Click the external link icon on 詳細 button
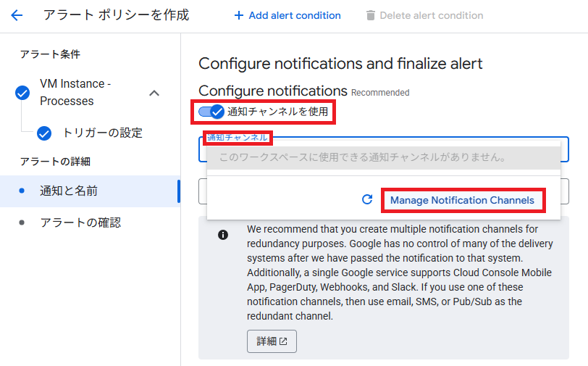Image resolution: width=588 pixels, height=366 pixels. click(x=283, y=341)
